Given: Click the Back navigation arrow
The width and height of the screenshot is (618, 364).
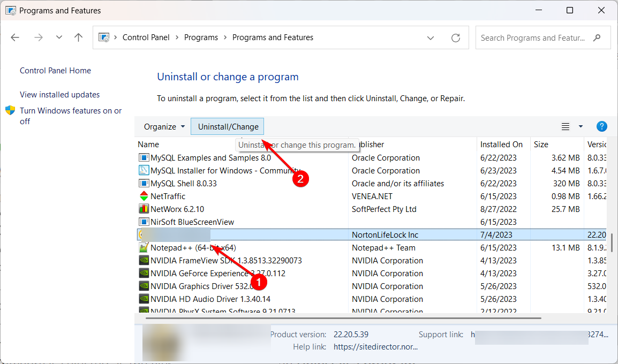Looking at the screenshot, I should [x=15, y=37].
